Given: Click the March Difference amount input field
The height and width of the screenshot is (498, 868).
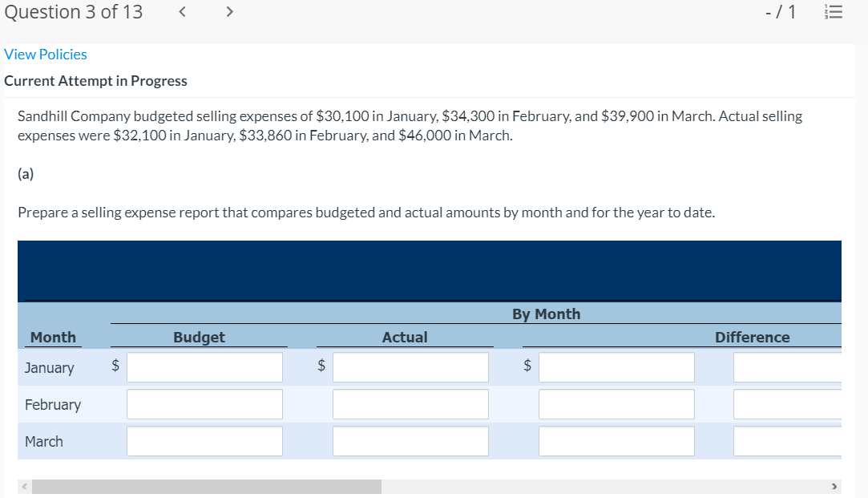Looking at the screenshot, I should coord(616,441).
